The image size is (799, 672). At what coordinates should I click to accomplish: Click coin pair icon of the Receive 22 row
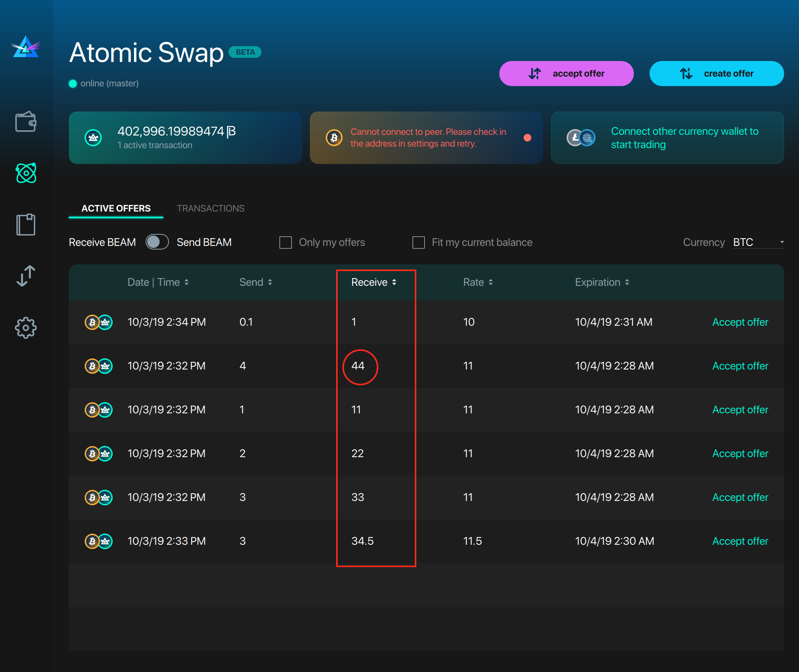coord(99,454)
